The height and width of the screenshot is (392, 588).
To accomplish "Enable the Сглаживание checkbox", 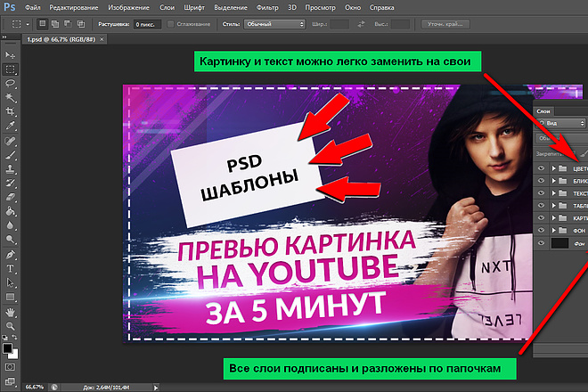I will [x=171, y=24].
